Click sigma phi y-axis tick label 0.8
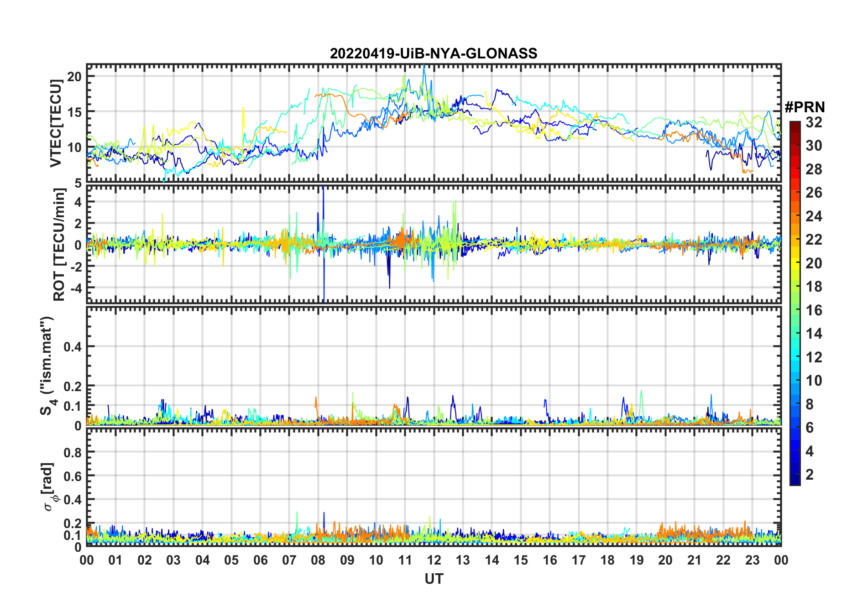The height and width of the screenshot is (607, 868). (x=73, y=452)
